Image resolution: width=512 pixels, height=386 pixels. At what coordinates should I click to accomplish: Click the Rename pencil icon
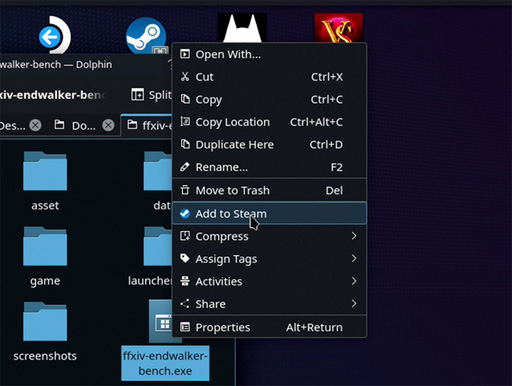[185, 167]
